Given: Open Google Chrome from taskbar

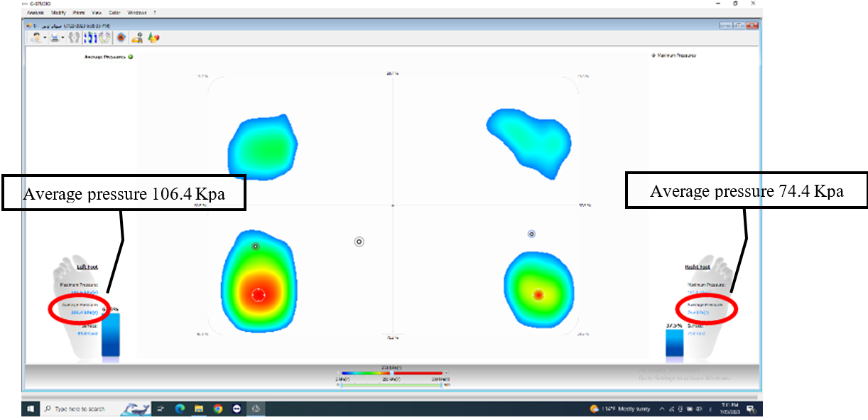Looking at the screenshot, I should [218, 409].
